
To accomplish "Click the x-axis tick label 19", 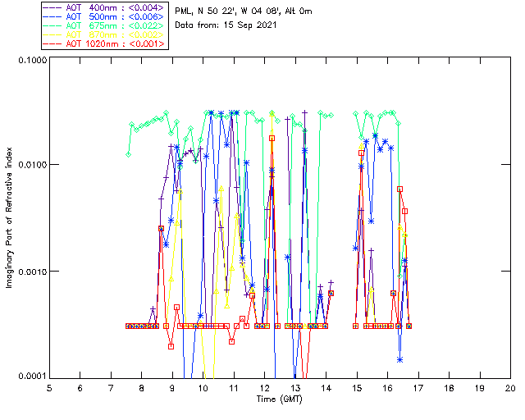I will point(480,388).
